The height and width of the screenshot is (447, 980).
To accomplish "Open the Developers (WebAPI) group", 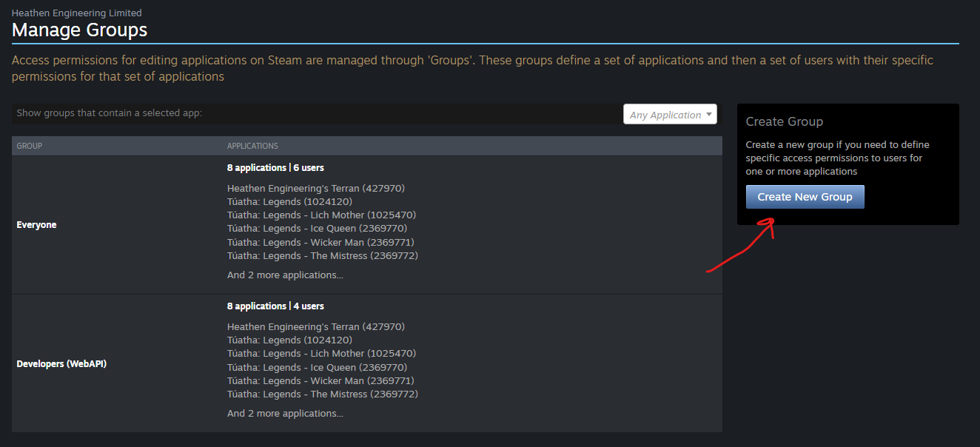I will coord(61,363).
